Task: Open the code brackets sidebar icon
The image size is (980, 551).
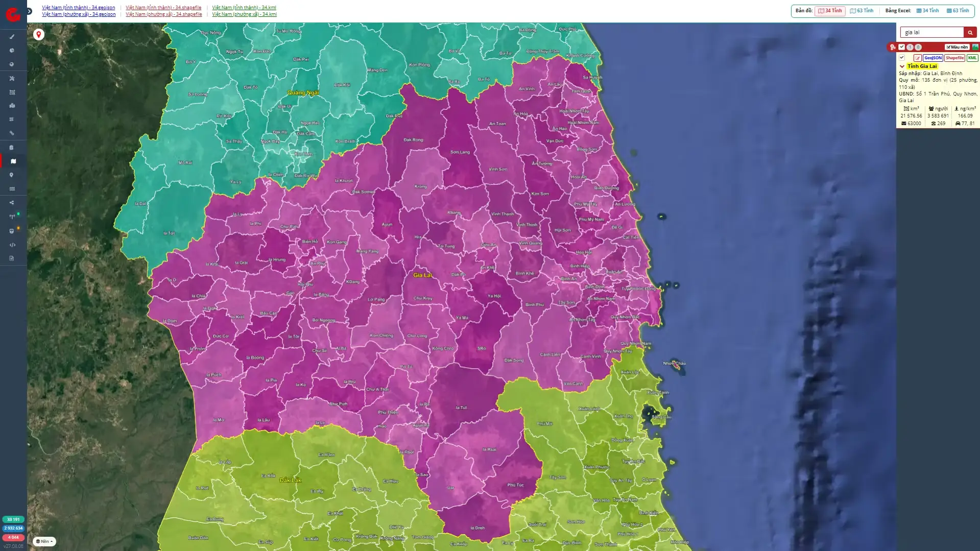Action: point(12,245)
